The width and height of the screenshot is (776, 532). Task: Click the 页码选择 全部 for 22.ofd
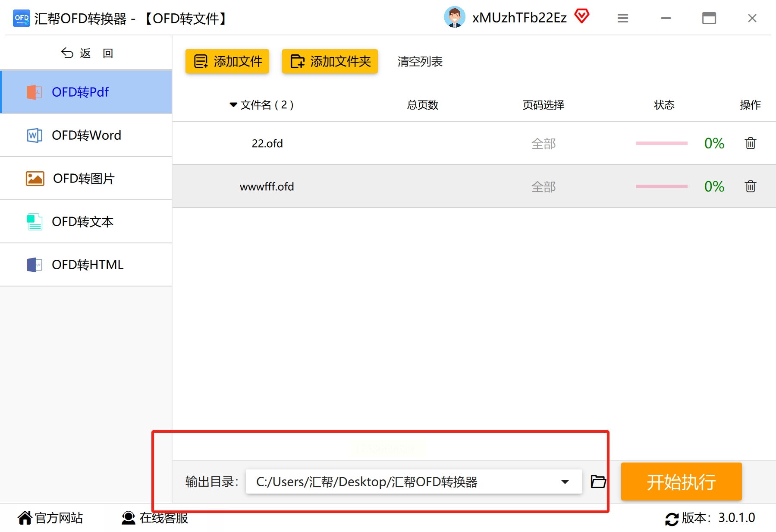544,143
